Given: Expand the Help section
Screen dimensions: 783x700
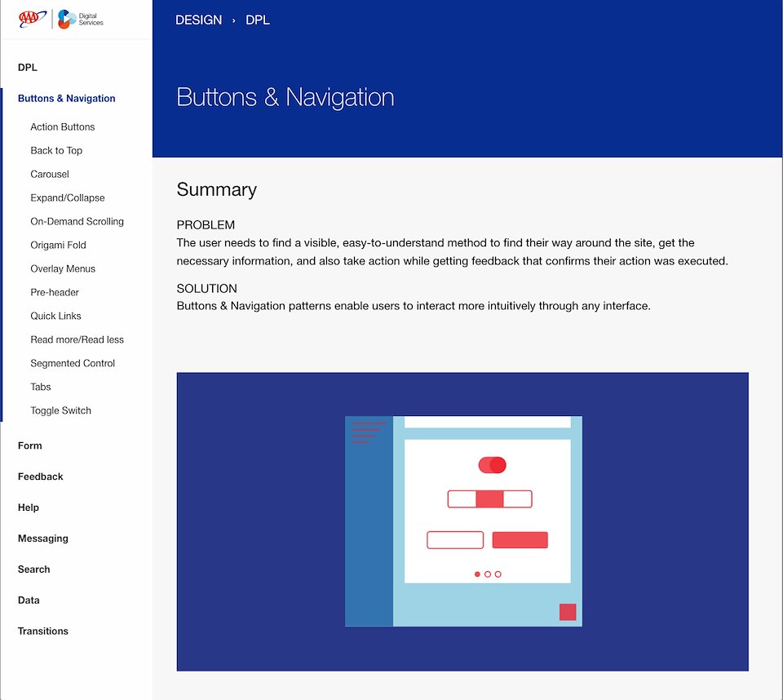Looking at the screenshot, I should (x=28, y=507).
